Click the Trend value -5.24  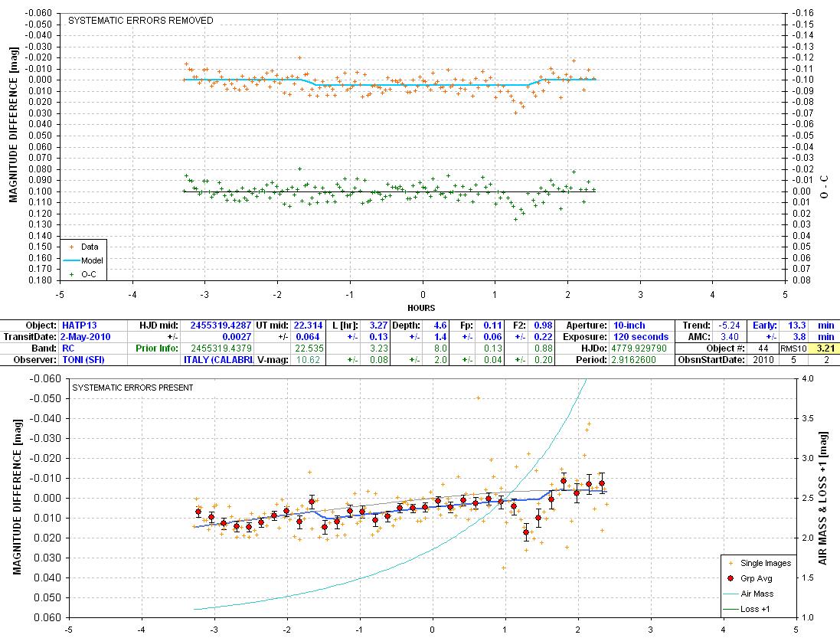click(731, 326)
